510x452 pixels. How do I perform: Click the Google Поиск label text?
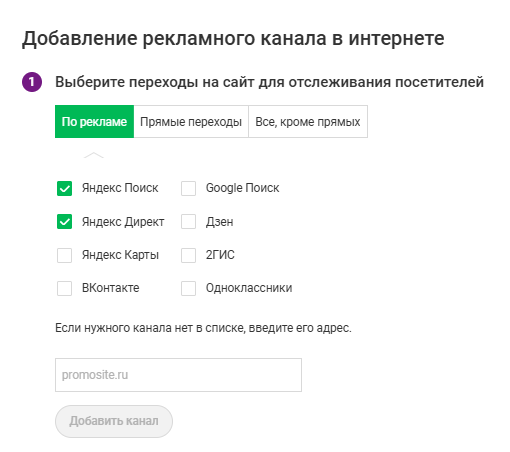click(242, 188)
